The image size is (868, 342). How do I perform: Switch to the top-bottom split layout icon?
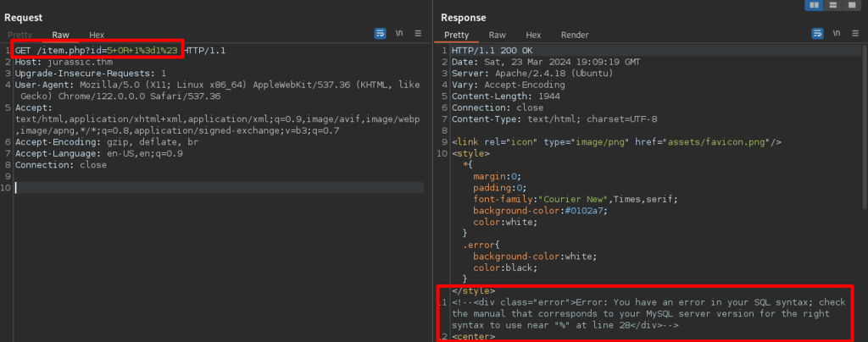(x=834, y=6)
